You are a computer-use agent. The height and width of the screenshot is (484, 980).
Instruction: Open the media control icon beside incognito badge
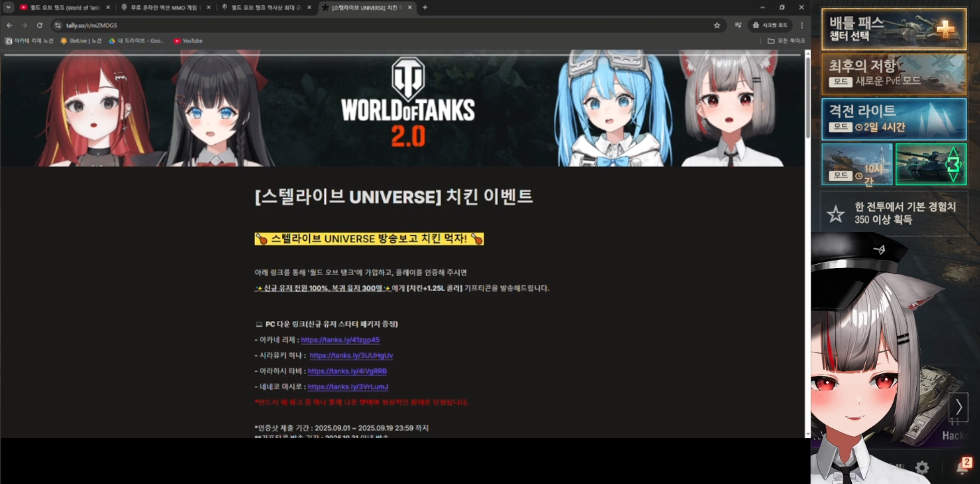738,25
